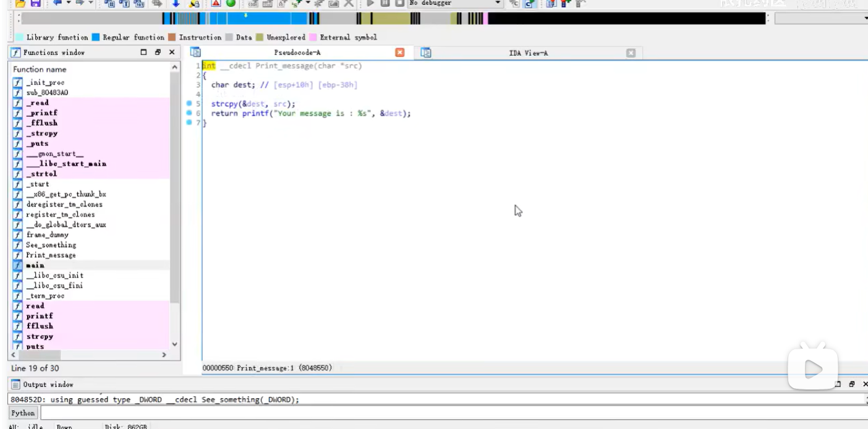Float the Output window panel
Image resolution: width=868 pixels, height=429 pixels.
[x=851, y=384]
